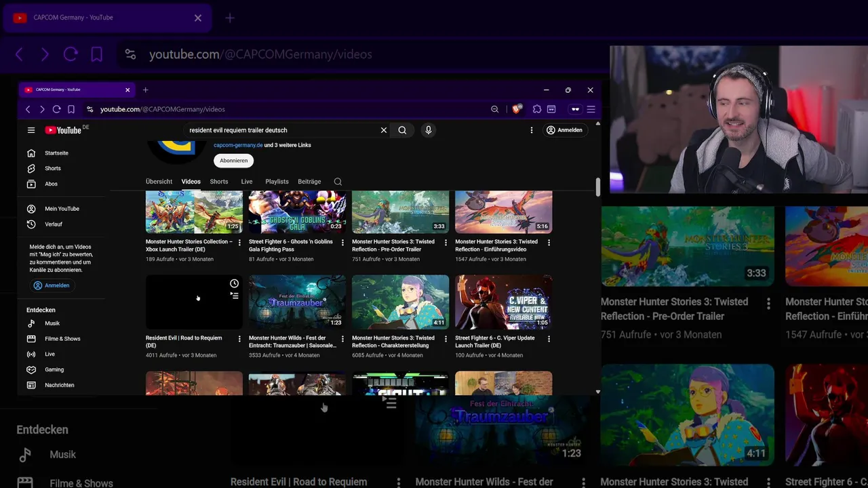Viewport: 868px width, 488px height.
Task: Click the zoom magnifier icon in address bar
Action: 495,109
